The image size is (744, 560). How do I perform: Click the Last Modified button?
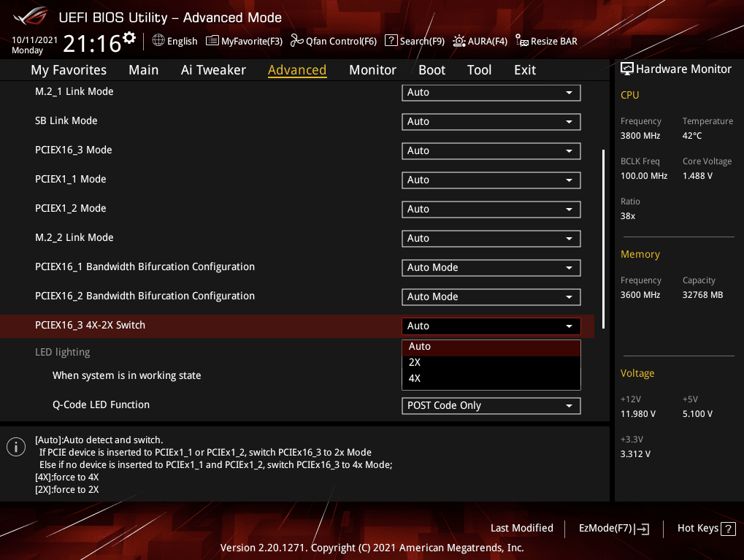point(521,528)
